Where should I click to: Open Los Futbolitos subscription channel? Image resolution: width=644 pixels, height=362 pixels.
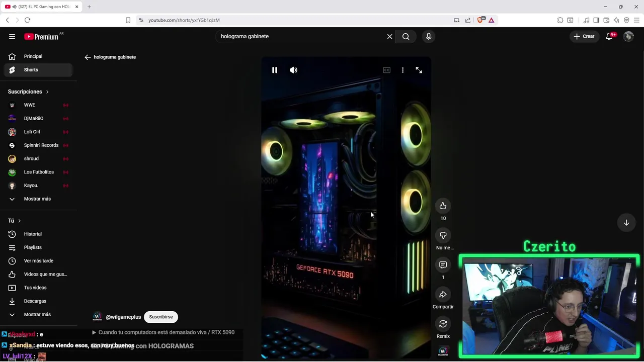38,172
